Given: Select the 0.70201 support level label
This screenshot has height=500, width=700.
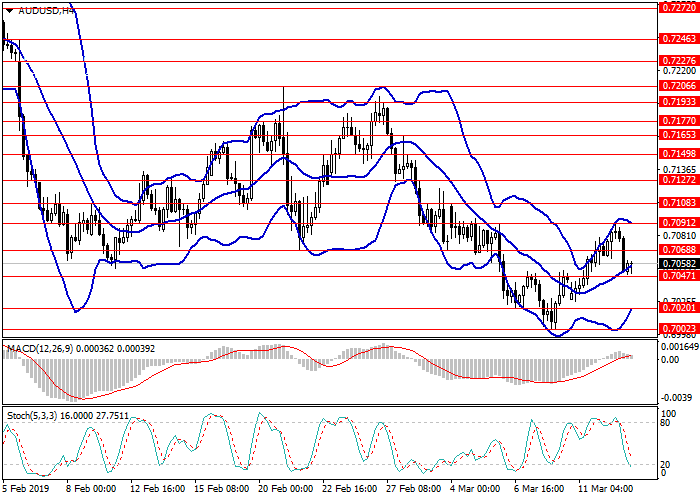Looking at the screenshot, I should tap(677, 309).
